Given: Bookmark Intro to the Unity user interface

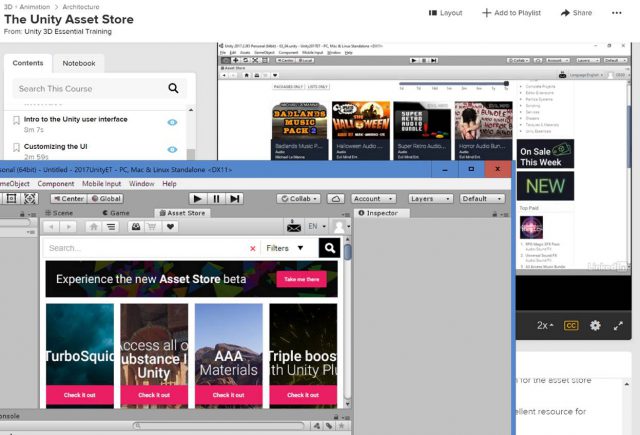Looking at the screenshot, I should 16,120.
